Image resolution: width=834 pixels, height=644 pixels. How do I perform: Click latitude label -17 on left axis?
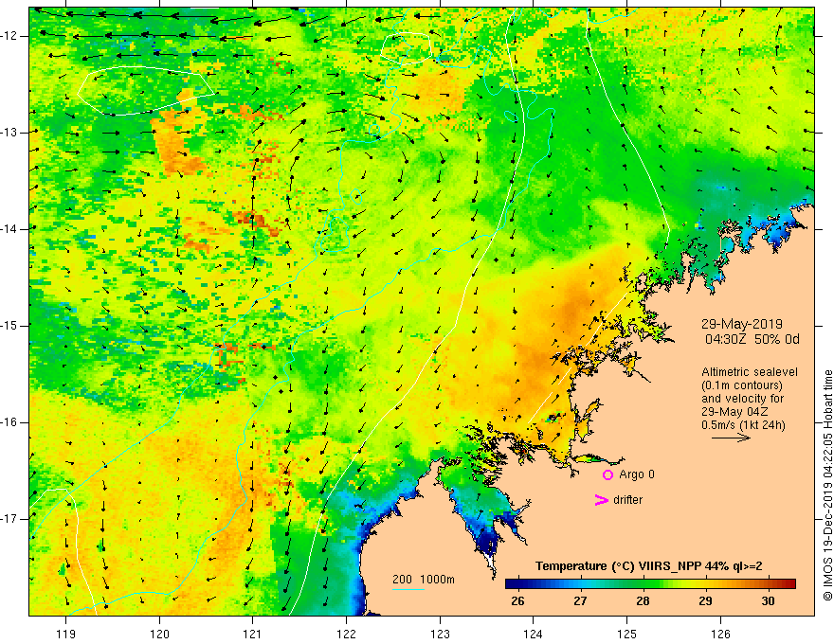[x=10, y=519]
